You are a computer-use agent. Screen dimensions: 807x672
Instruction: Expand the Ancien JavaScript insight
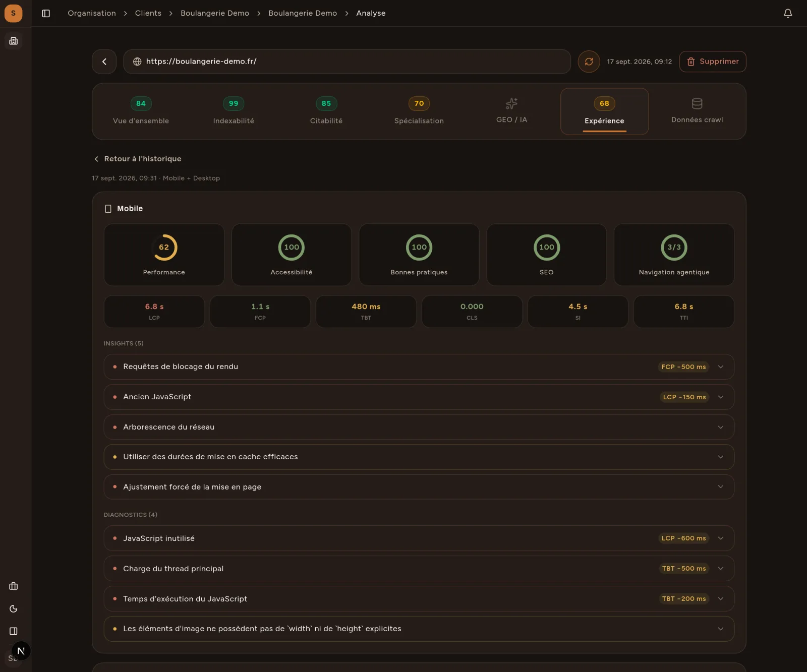click(419, 397)
